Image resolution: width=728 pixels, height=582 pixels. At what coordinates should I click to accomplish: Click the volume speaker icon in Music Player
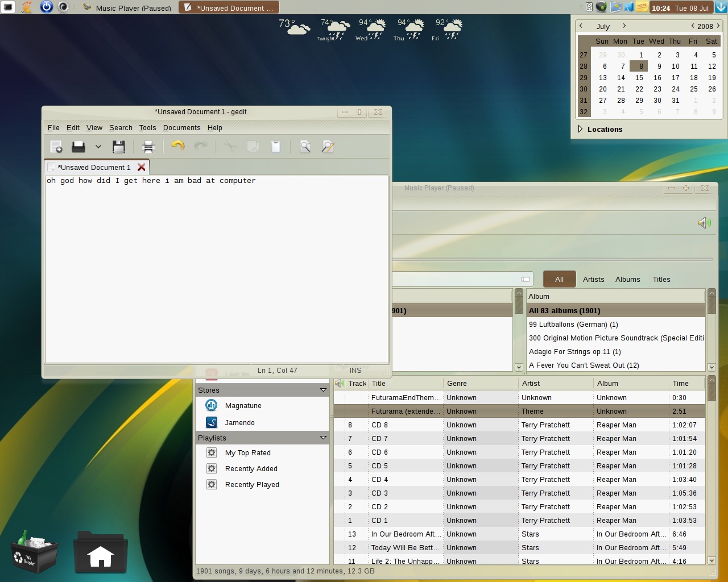coord(704,223)
